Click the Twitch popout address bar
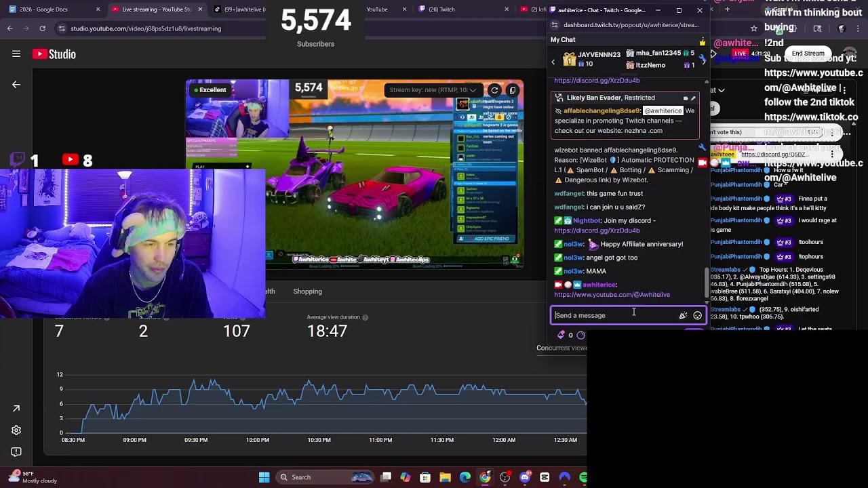The height and width of the screenshot is (488, 868). [x=631, y=25]
